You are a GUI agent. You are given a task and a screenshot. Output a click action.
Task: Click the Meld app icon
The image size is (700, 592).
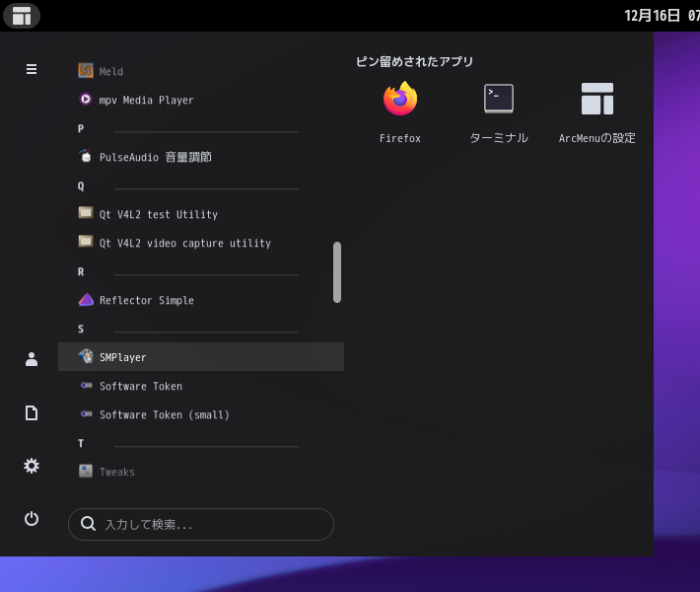(86, 71)
